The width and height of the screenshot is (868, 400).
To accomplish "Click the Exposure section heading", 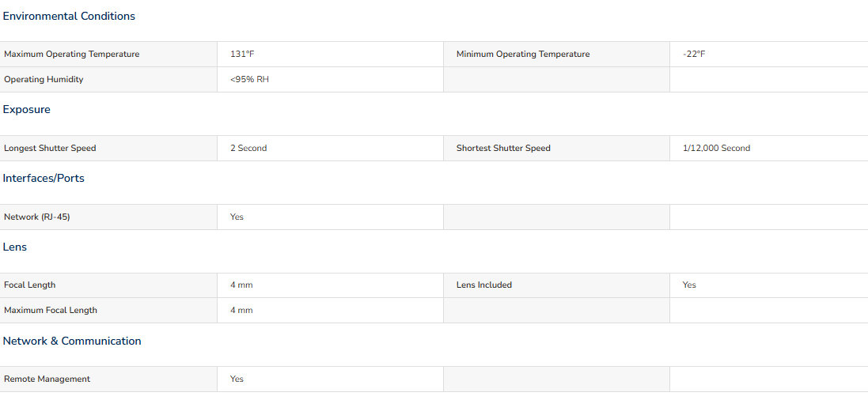I will [x=27, y=110].
